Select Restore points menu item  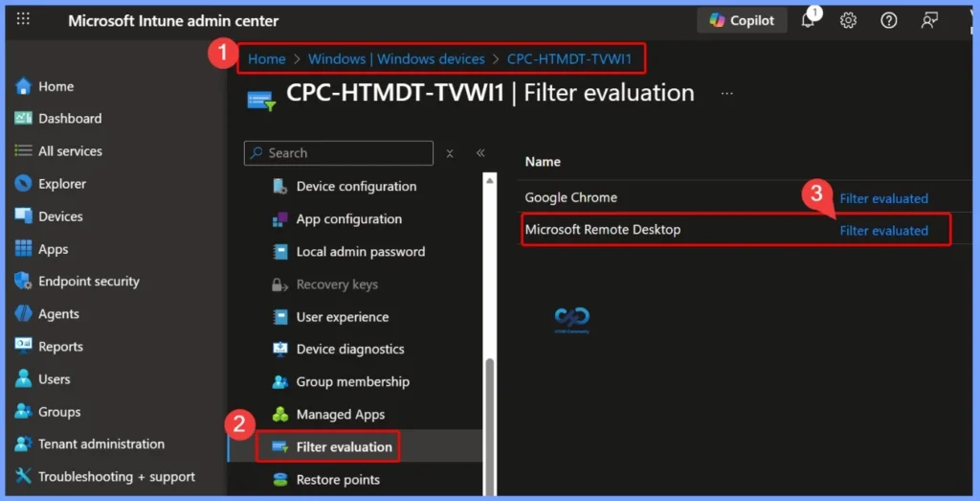click(338, 480)
